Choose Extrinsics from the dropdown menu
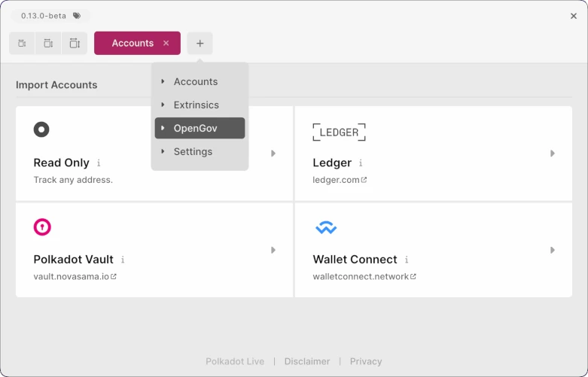This screenshot has width=588, height=377. click(x=200, y=105)
